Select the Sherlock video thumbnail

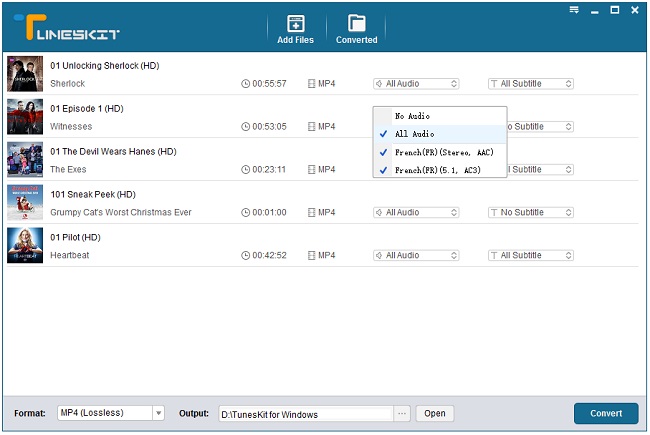[24, 74]
